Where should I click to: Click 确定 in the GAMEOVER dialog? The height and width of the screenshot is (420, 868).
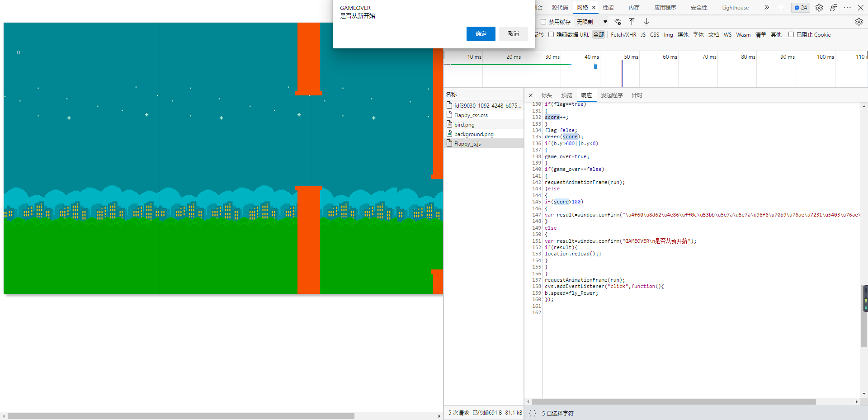pyautogui.click(x=481, y=34)
